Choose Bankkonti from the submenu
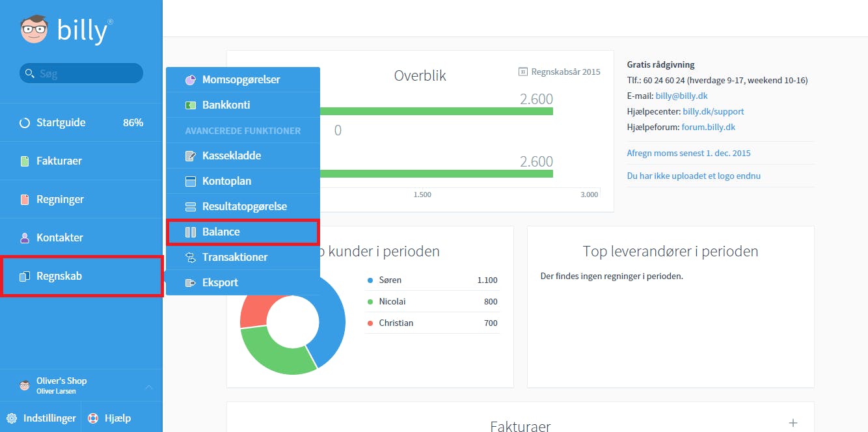Screen dimensions: 868x432 pyautogui.click(x=243, y=105)
